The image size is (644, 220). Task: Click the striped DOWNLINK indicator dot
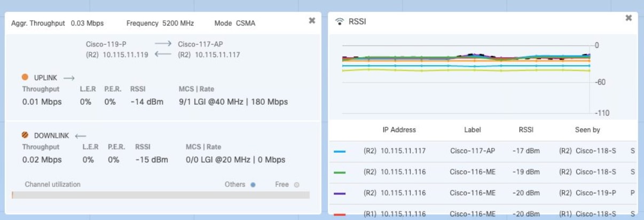(x=25, y=135)
